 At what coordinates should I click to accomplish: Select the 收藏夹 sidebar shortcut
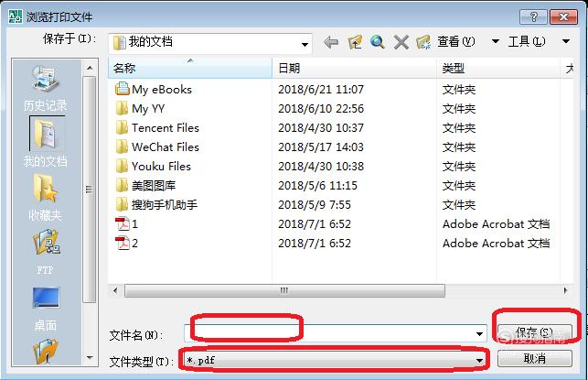(x=45, y=198)
